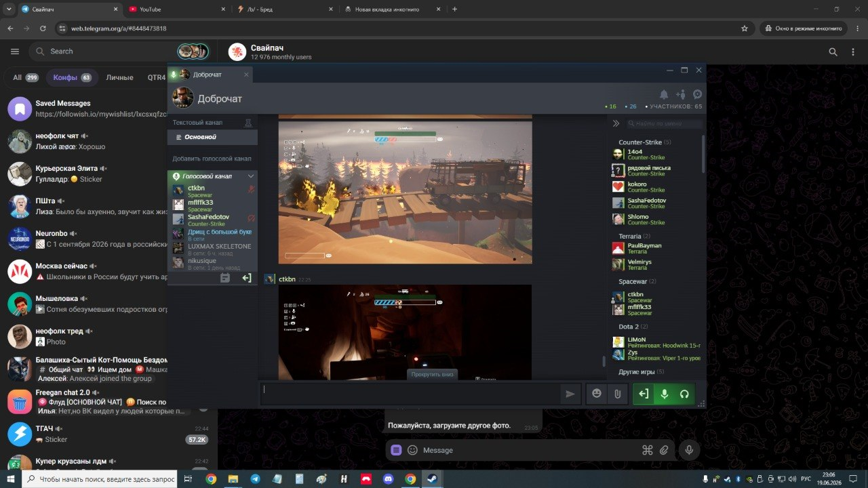The width and height of the screenshot is (868, 488).
Task: Open the Москва сейчас channel
Action: pos(86,271)
